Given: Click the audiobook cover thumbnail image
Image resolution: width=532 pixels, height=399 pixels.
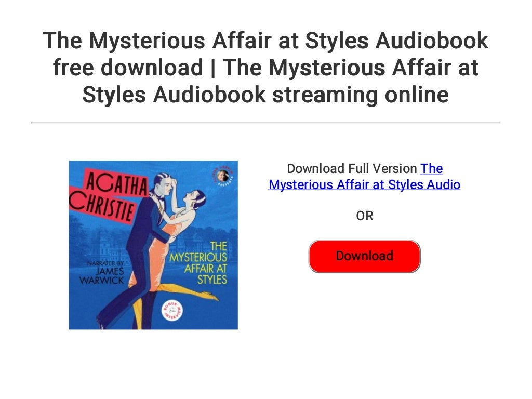Looking at the screenshot, I should [x=153, y=245].
